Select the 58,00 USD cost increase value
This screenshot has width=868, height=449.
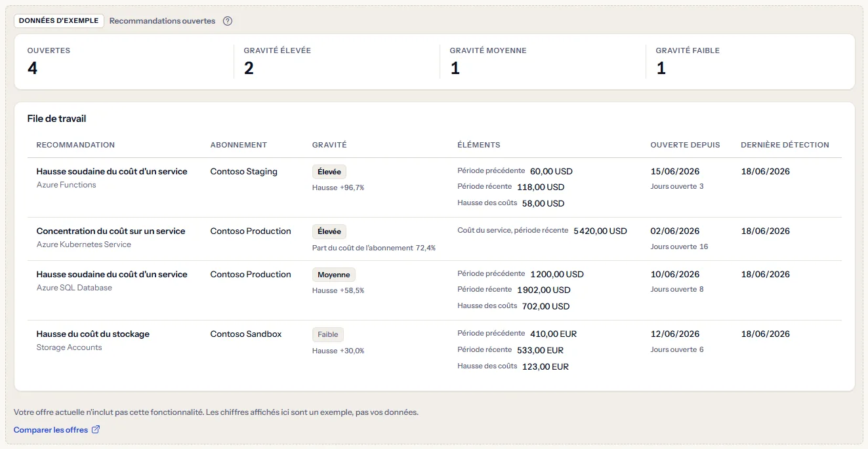click(x=543, y=203)
